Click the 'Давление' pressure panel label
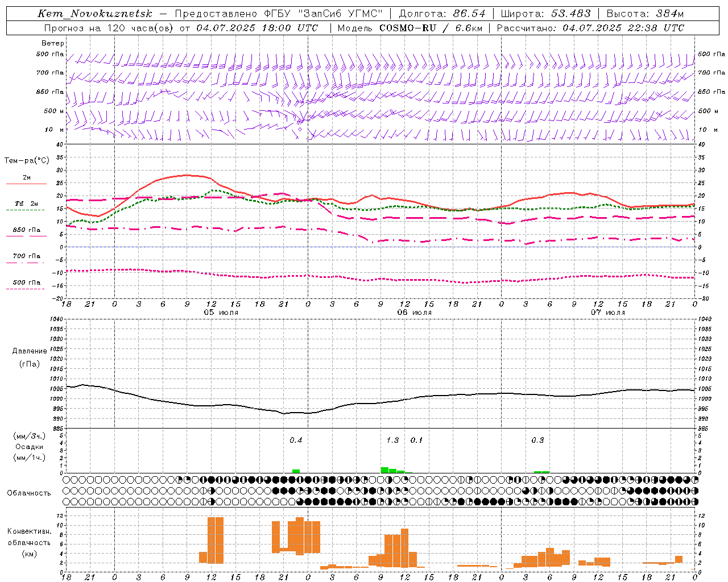This screenshot has width=728, height=582. click(x=30, y=351)
